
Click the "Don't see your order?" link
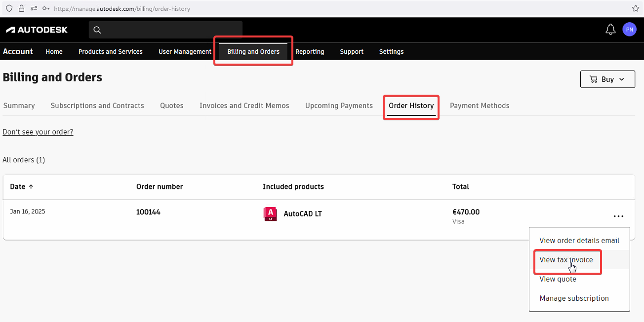[38, 132]
